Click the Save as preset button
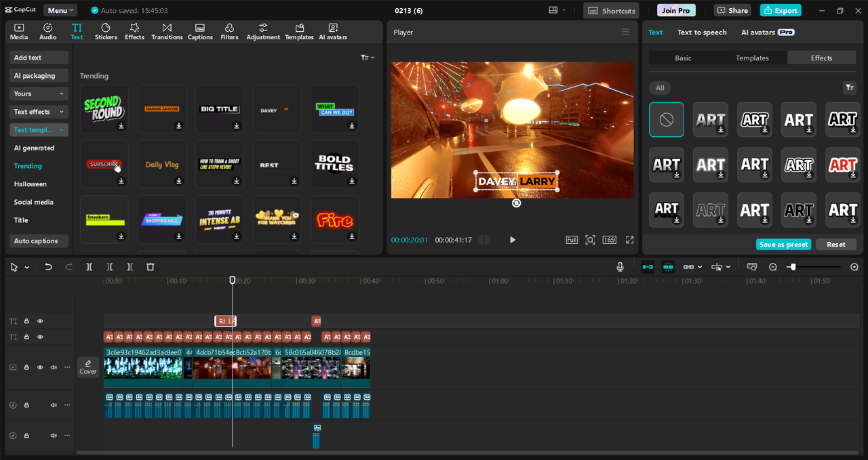The height and width of the screenshot is (460, 868). [783, 245]
